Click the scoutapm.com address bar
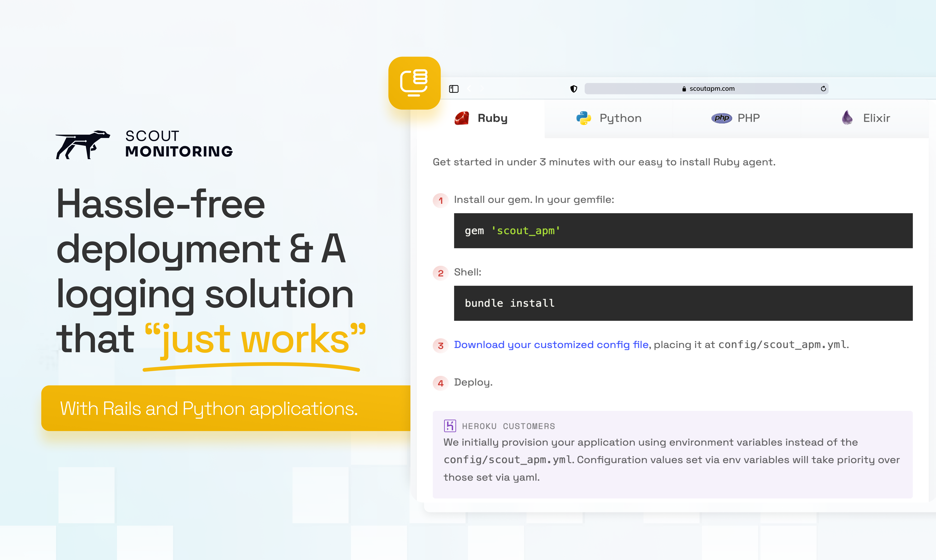The height and width of the screenshot is (560, 936). point(706,89)
